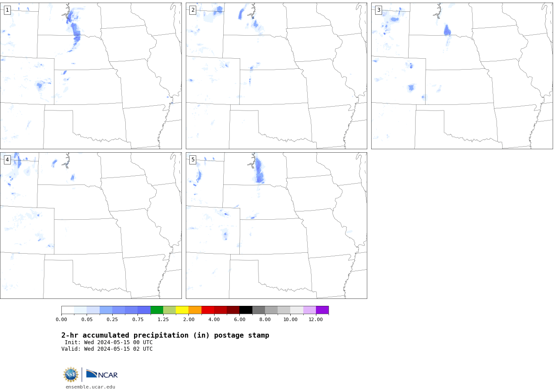
Task: Click the 0.05 colorbar label
Action: (x=87, y=320)
